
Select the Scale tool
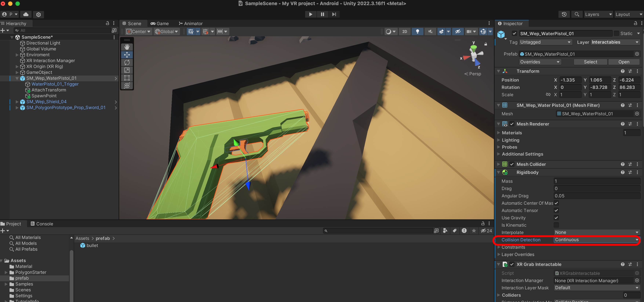[x=127, y=70]
